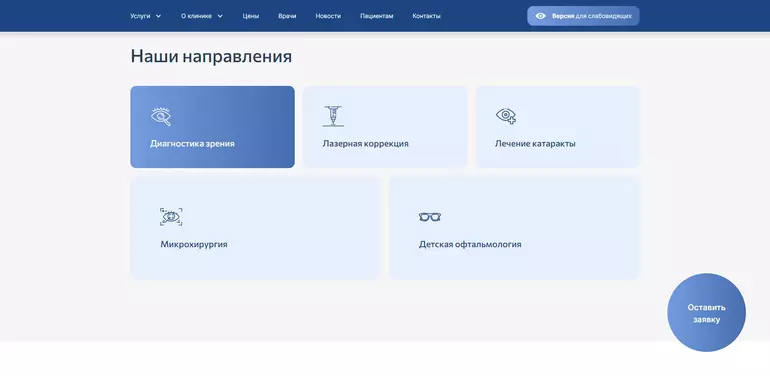Viewport: 770px width, 376px height.
Task: Expand the О клинике dropdown chevron
Action: (220, 16)
